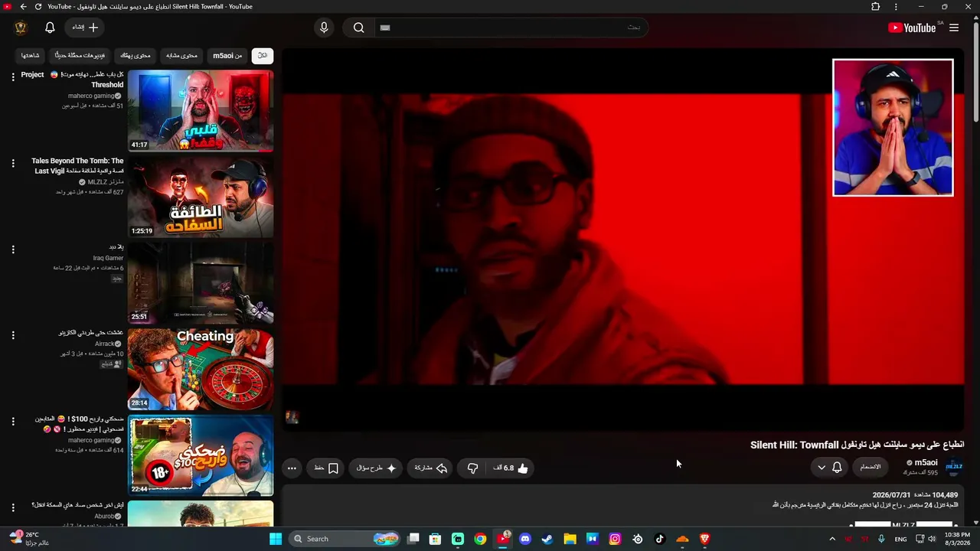Select the 'من m5aoi' filter chip
This screenshot has height=551, width=980.
point(227,55)
